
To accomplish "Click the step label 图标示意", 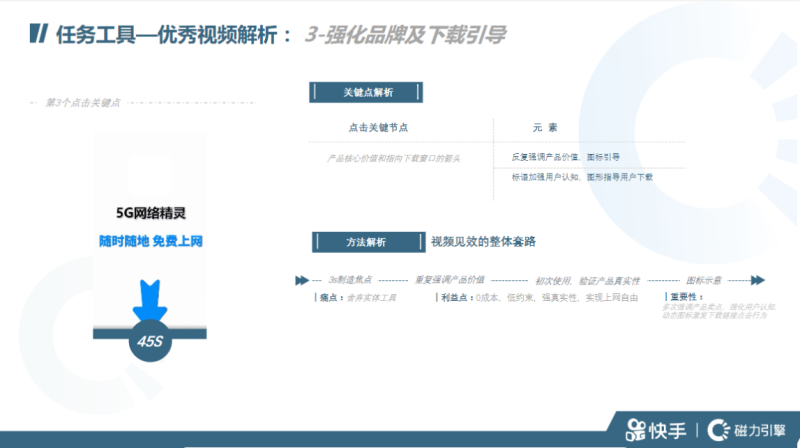I will [x=704, y=280].
